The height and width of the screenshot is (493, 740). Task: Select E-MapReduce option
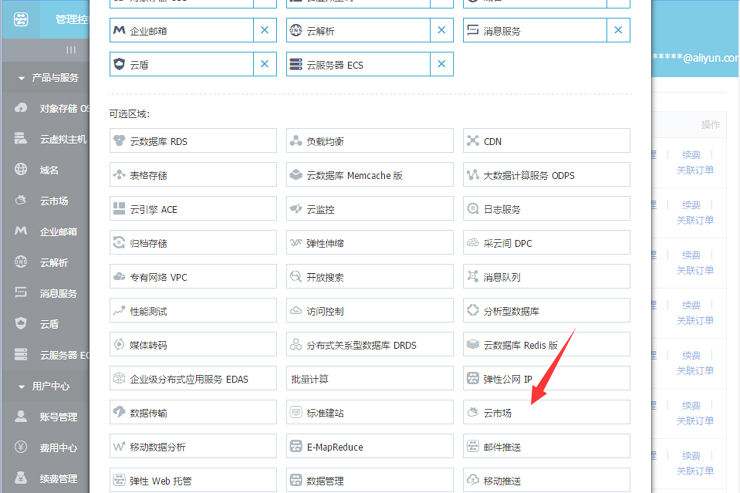[x=370, y=447]
